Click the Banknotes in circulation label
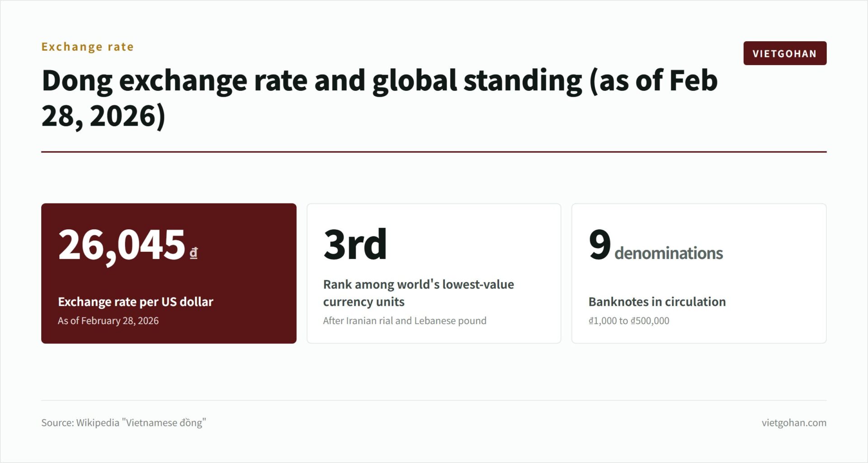The height and width of the screenshot is (463, 868). [x=657, y=302]
